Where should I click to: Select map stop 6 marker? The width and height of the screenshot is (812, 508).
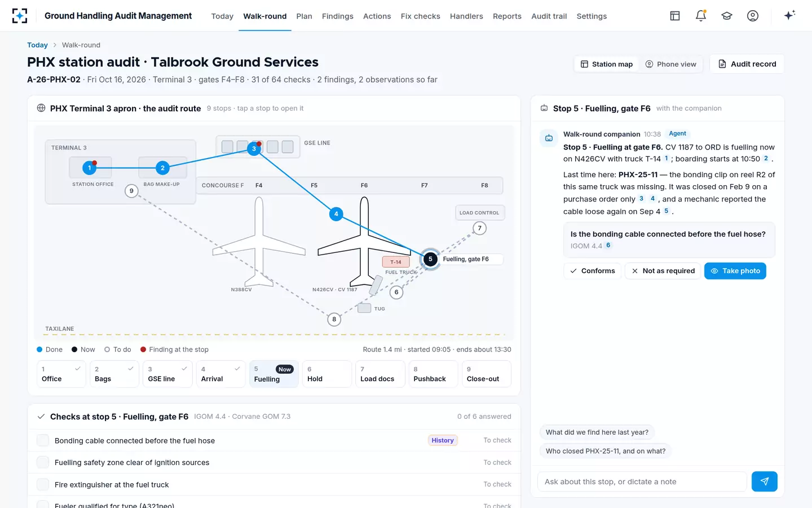click(396, 292)
